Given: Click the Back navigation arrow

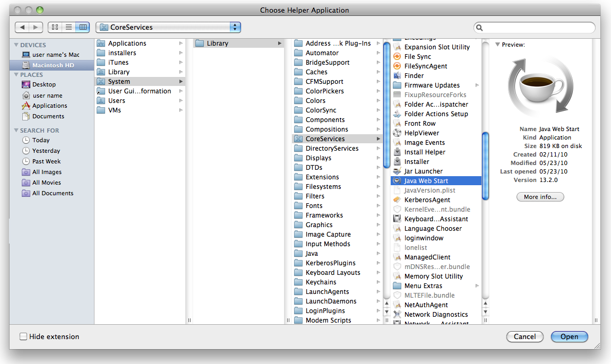Looking at the screenshot, I should tap(22, 27).
